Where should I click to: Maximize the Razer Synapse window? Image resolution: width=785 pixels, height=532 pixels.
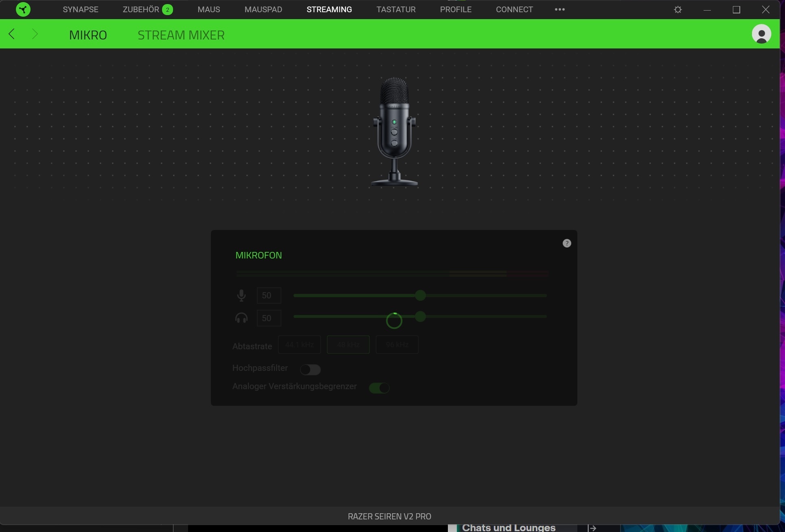click(x=737, y=9)
